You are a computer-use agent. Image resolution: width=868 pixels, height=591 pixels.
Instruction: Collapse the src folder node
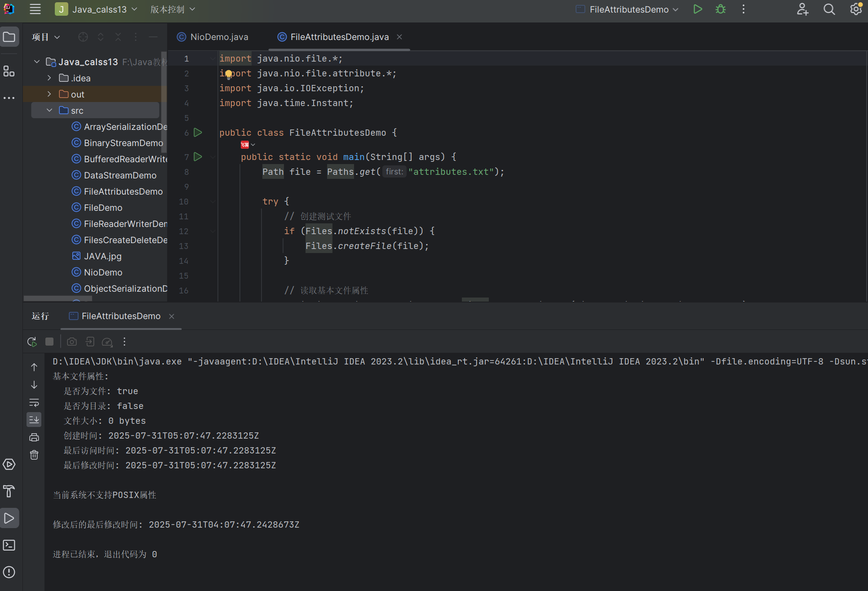point(49,111)
